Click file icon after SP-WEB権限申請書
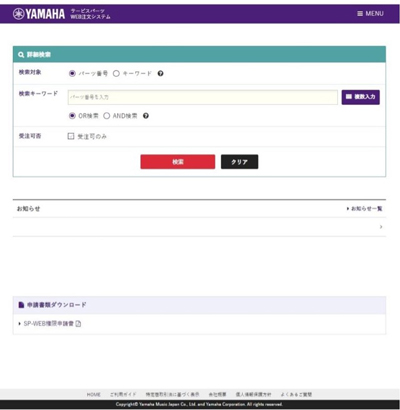400x410 pixels. pos(78,323)
